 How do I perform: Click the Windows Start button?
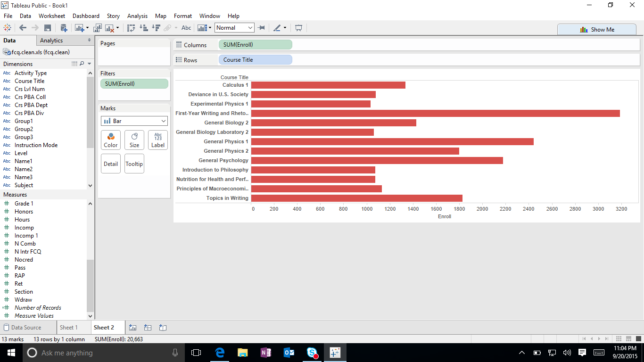11,353
